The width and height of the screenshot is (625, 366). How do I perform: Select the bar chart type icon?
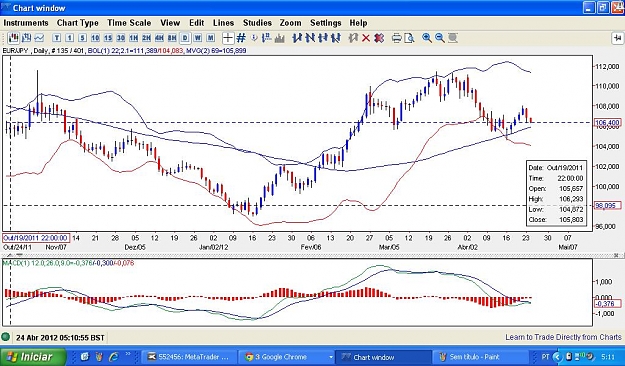(27, 38)
